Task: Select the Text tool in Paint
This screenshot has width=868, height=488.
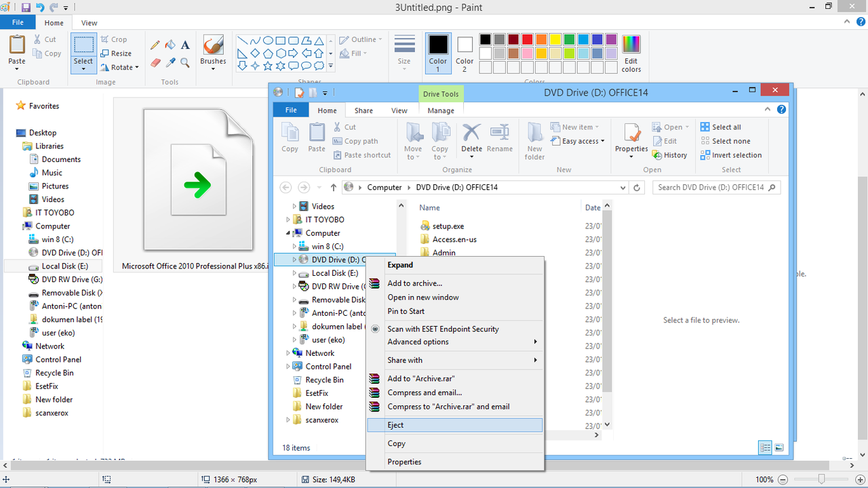Action: point(185,45)
